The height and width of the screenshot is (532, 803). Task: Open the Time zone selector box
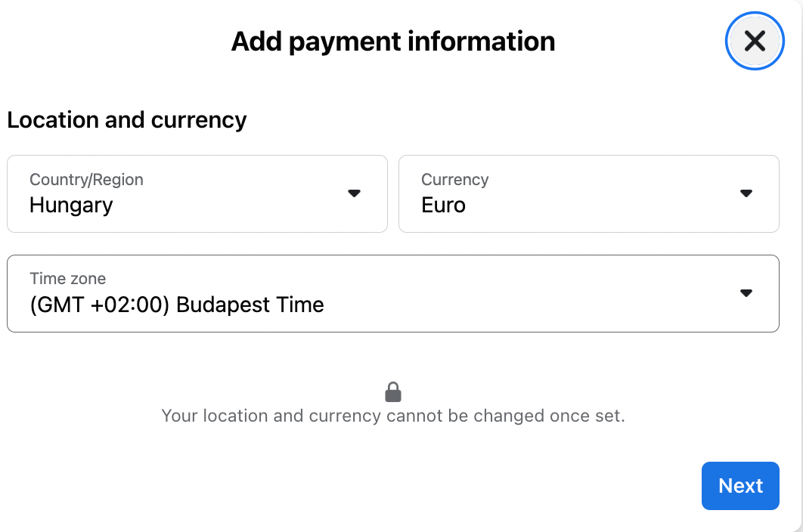point(392,293)
